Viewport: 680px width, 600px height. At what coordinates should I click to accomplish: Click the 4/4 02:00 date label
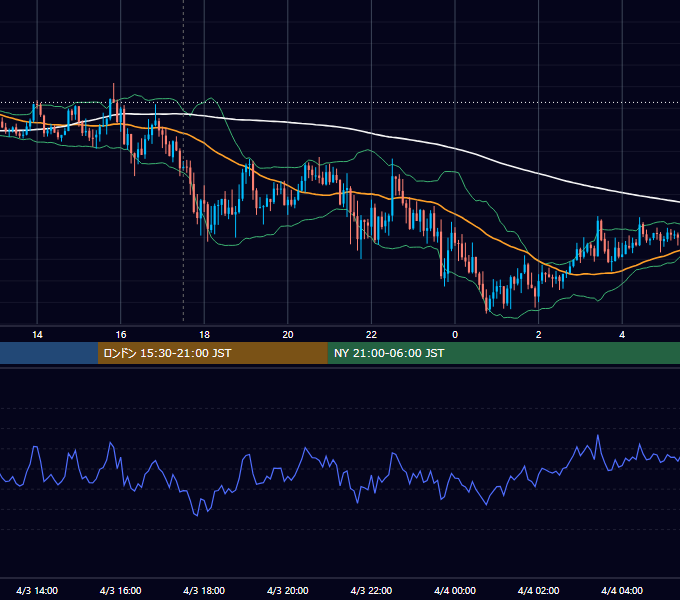(538, 590)
